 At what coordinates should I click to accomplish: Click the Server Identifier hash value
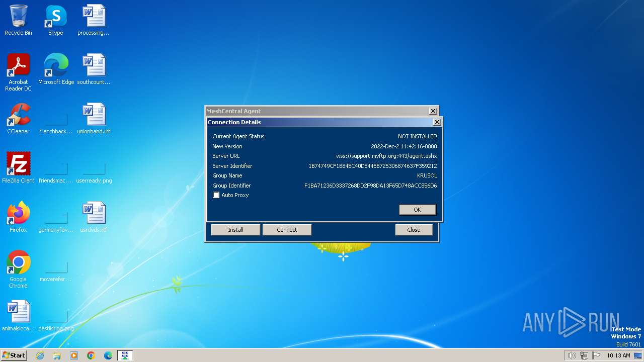(x=373, y=166)
